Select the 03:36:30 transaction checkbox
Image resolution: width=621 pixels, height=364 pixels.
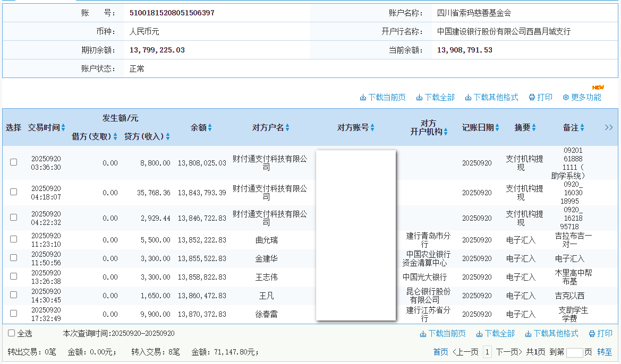tap(13, 162)
